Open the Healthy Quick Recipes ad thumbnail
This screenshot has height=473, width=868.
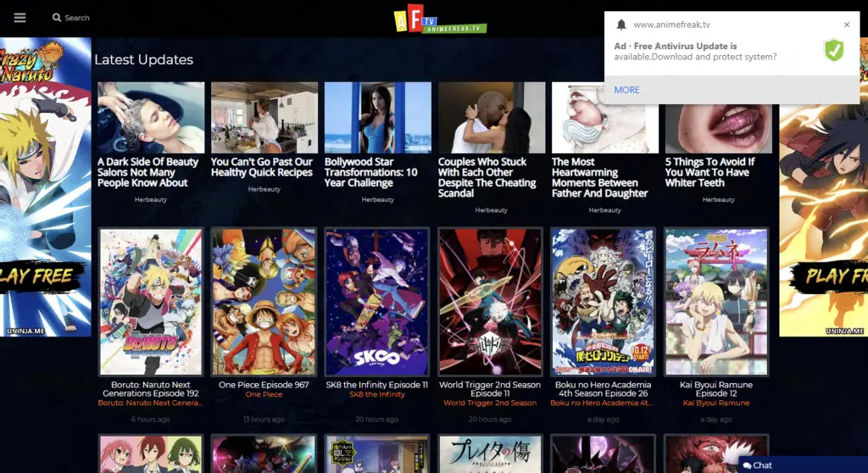coord(264,118)
